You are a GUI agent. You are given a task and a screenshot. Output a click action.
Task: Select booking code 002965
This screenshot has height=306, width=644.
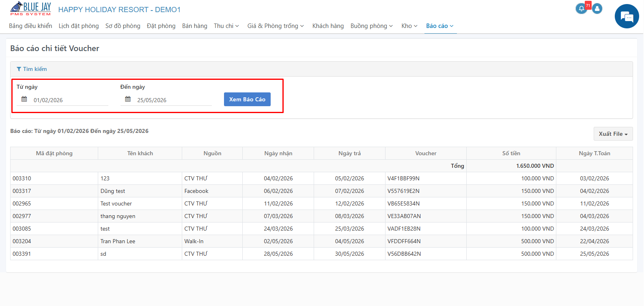pyautogui.click(x=22, y=203)
